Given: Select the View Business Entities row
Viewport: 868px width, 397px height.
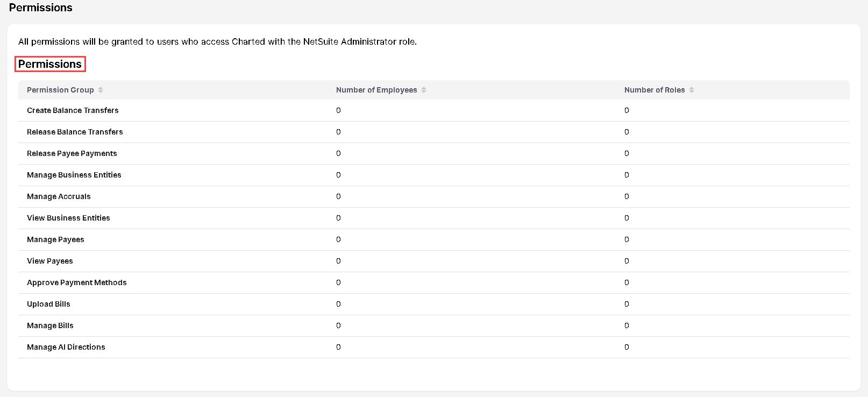Looking at the screenshot, I should click(68, 218).
